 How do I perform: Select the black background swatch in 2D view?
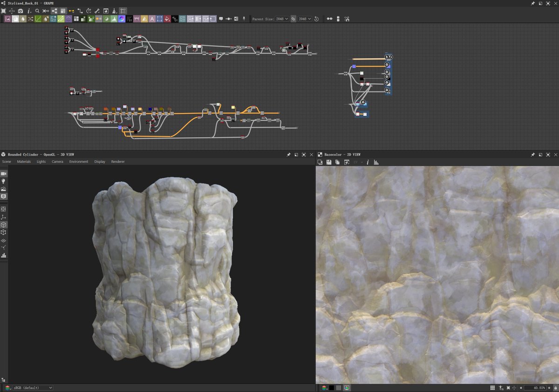coord(332,388)
